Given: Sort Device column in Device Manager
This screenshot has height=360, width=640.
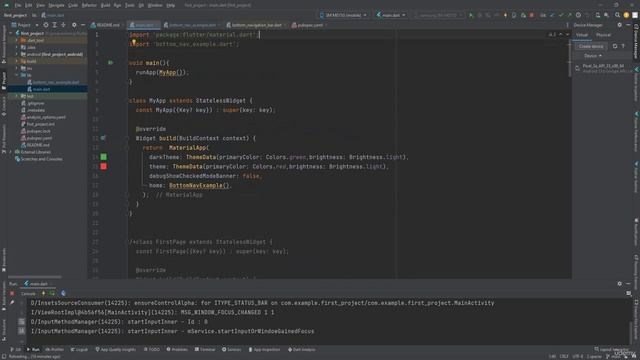Looking at the screenshot, I should [x=593, y=56].
